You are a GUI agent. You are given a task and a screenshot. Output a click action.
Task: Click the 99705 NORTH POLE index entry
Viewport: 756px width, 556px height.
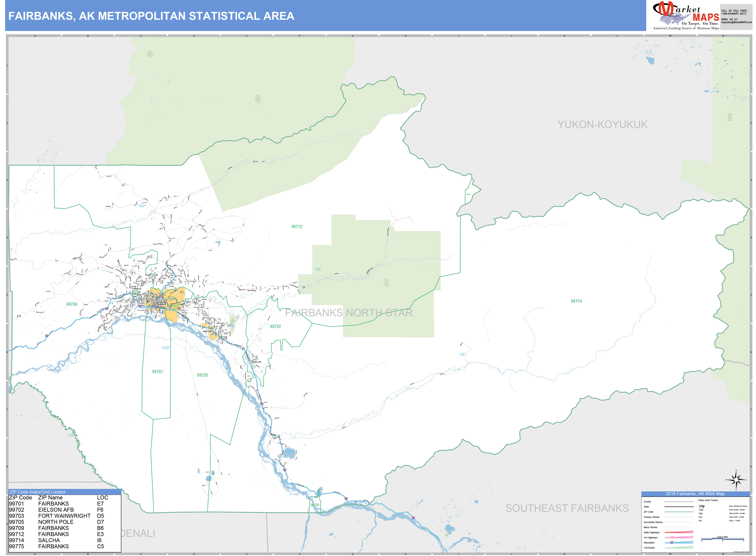coord(42,522)
